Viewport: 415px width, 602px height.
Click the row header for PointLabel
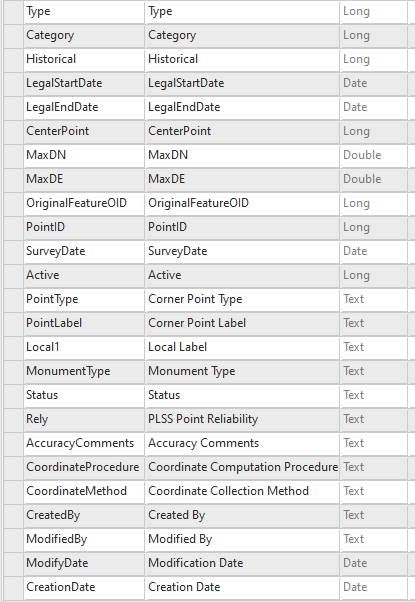[x=14, y=323]
